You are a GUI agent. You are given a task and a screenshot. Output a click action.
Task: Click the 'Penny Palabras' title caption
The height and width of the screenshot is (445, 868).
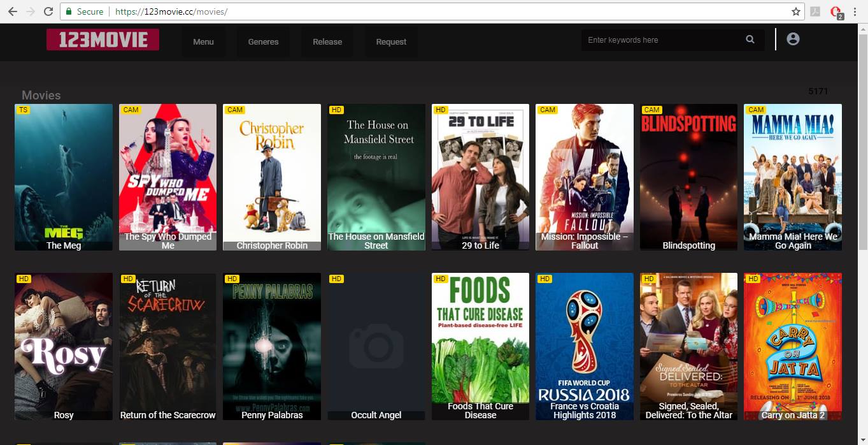tap(272, 415)
